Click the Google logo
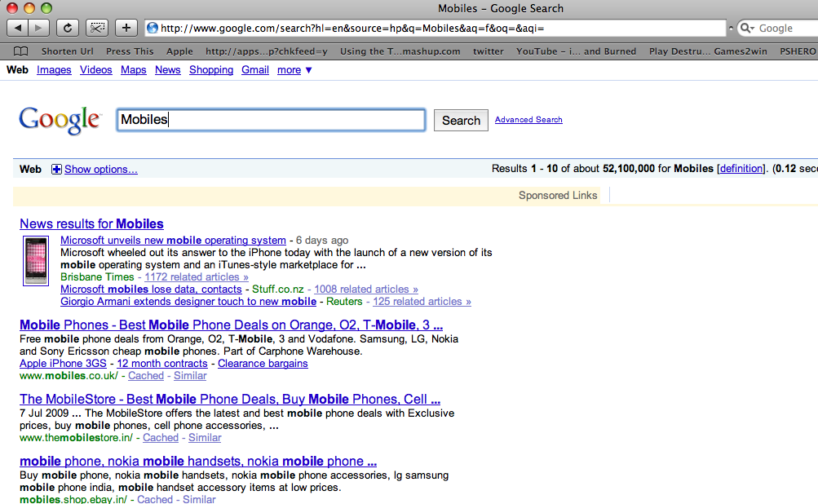This screenshot has width=818, height=504. click(60, 121)
